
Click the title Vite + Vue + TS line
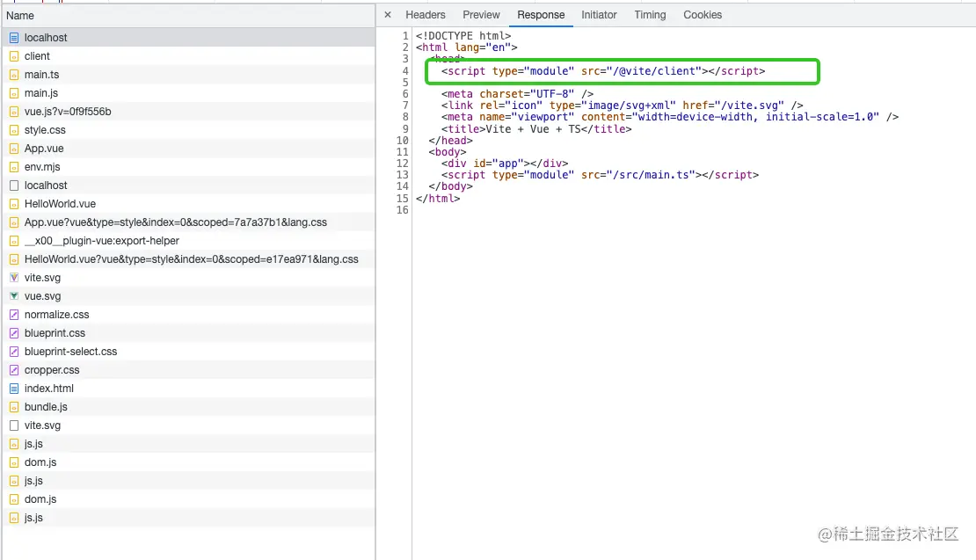(536, 129)
